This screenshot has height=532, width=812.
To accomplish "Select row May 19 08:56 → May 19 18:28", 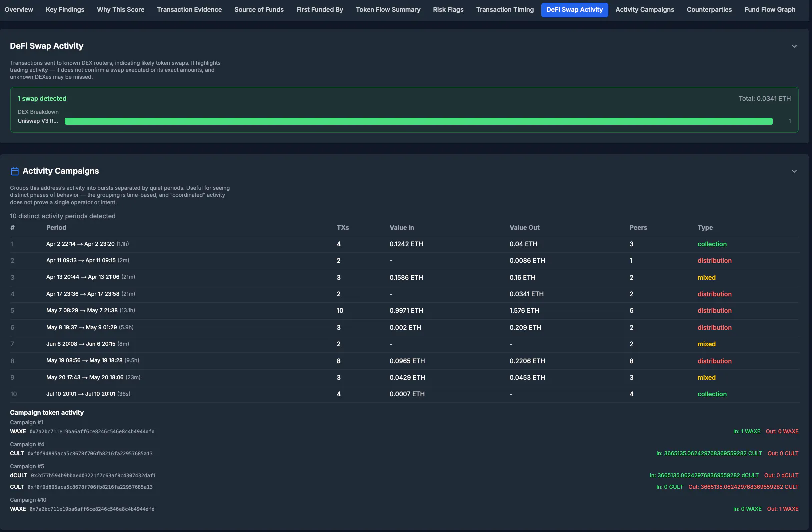I will pyautogui.click(x=404, y=361).
